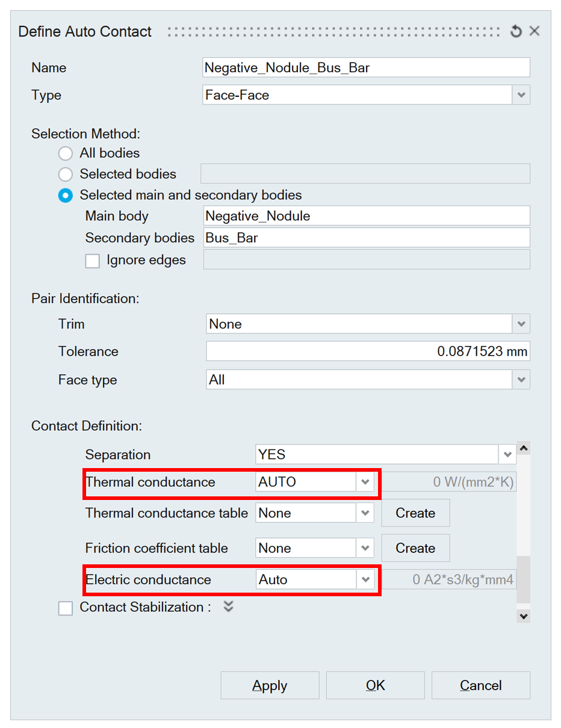Enable the Contact Stabilization checkbox

66,608
